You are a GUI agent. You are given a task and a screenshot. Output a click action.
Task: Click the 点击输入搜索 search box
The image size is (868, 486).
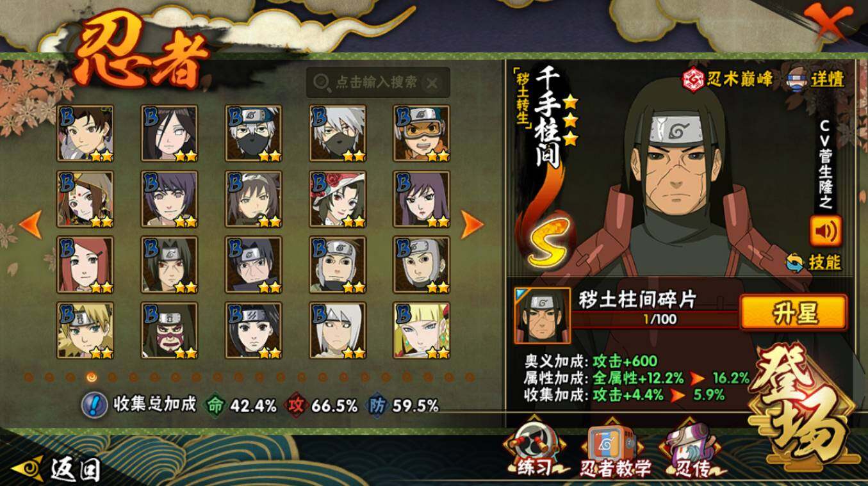(378, 82)
